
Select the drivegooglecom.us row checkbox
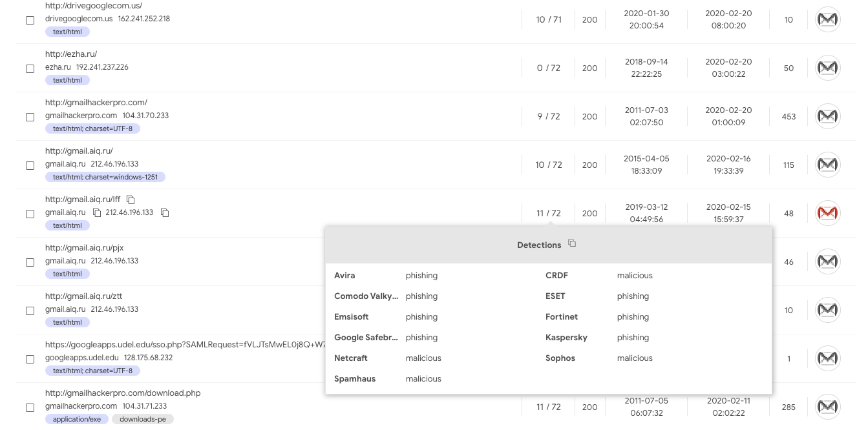[30, 21]
